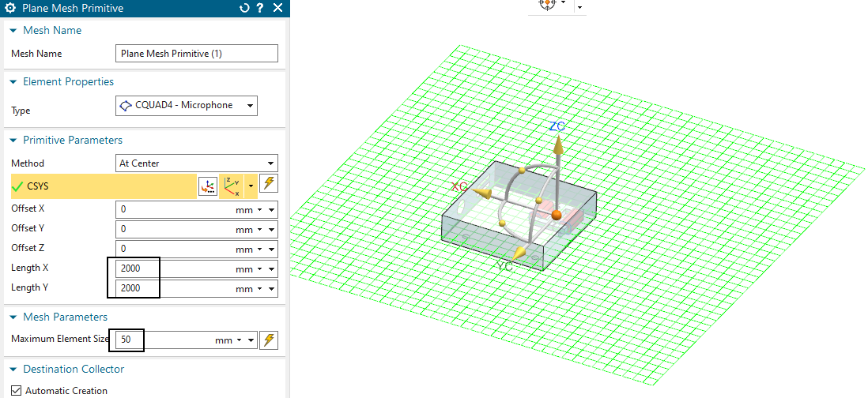Open the CSYS type dropdown arrow
The height and width of the screenshot is (398, 868).
pyautogui.click(x=251, y=186)
